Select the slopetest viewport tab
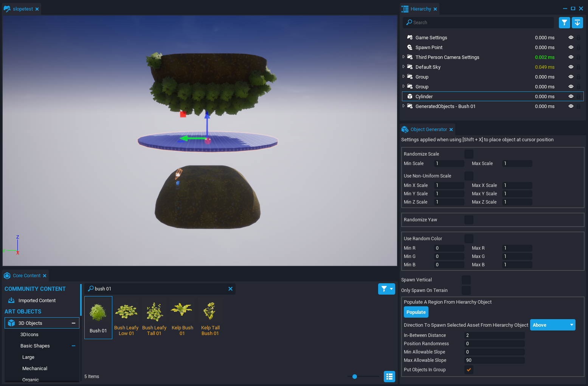This screenshot has height=386, width=588. pos(22,9)
